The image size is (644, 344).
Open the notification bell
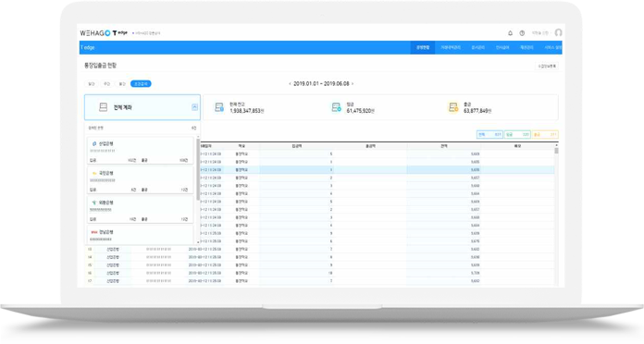(510, 33)
